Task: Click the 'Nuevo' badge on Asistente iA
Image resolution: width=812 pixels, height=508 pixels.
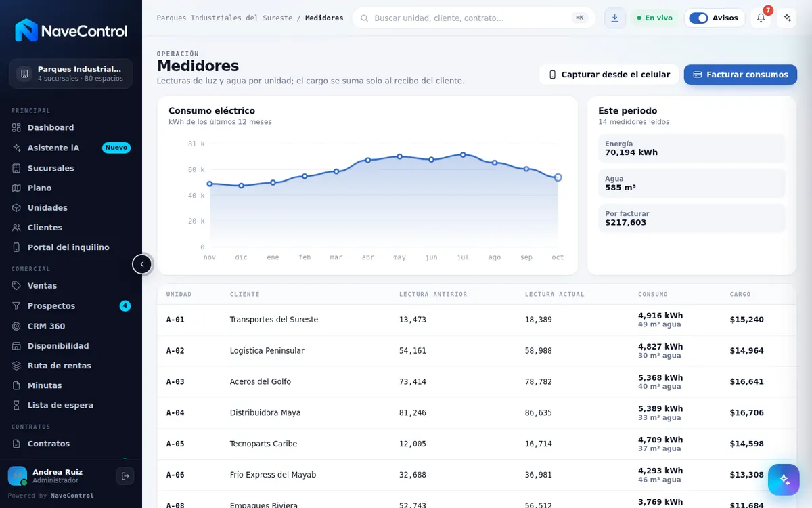Action: click(x=116, y=148)
